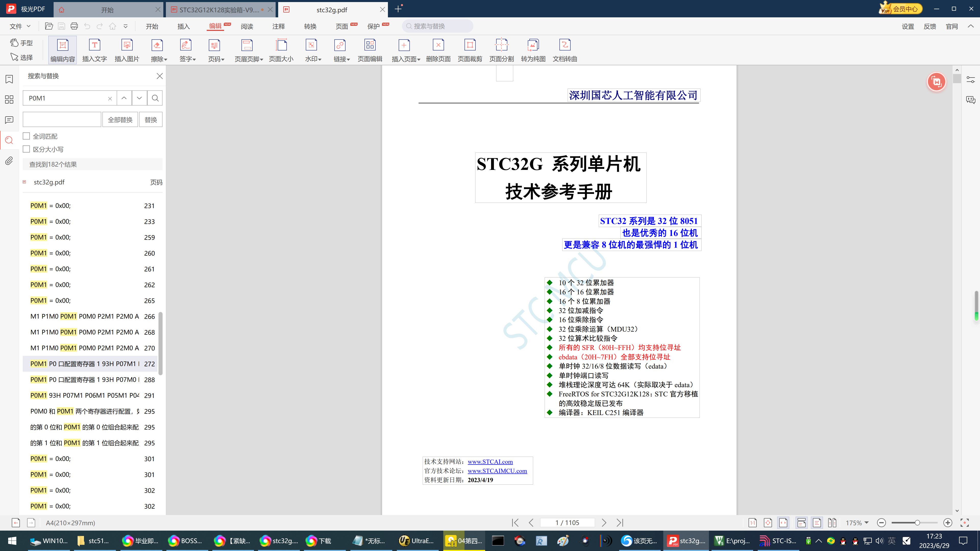Toggle fullscreen view icon
The height and width of the screenshot is (551, 980).
pos(964,523)
